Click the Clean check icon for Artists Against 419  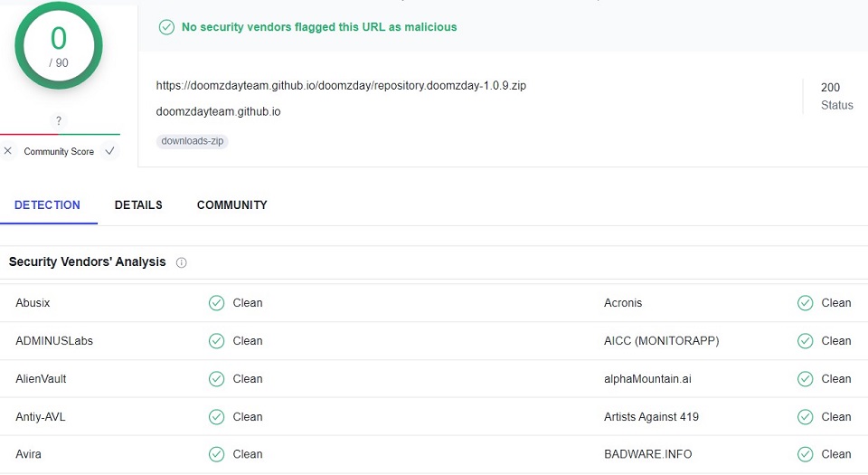click(x=805, y=417)
